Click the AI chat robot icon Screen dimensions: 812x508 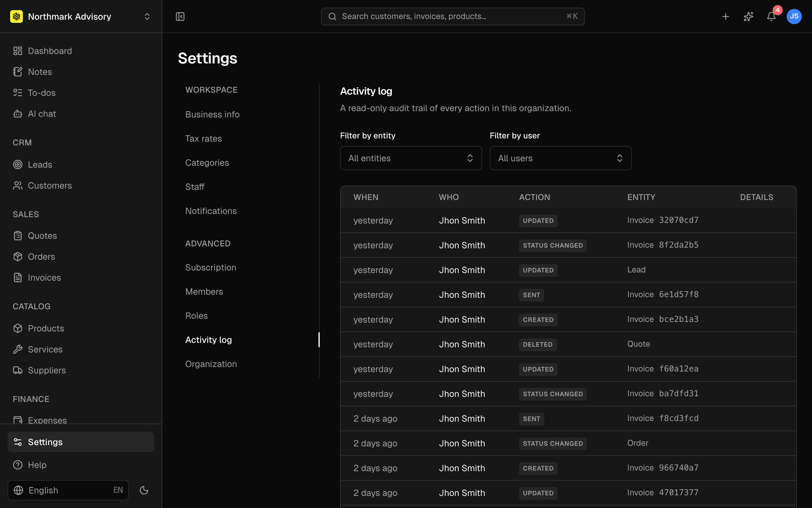click(x=18, y=114)
